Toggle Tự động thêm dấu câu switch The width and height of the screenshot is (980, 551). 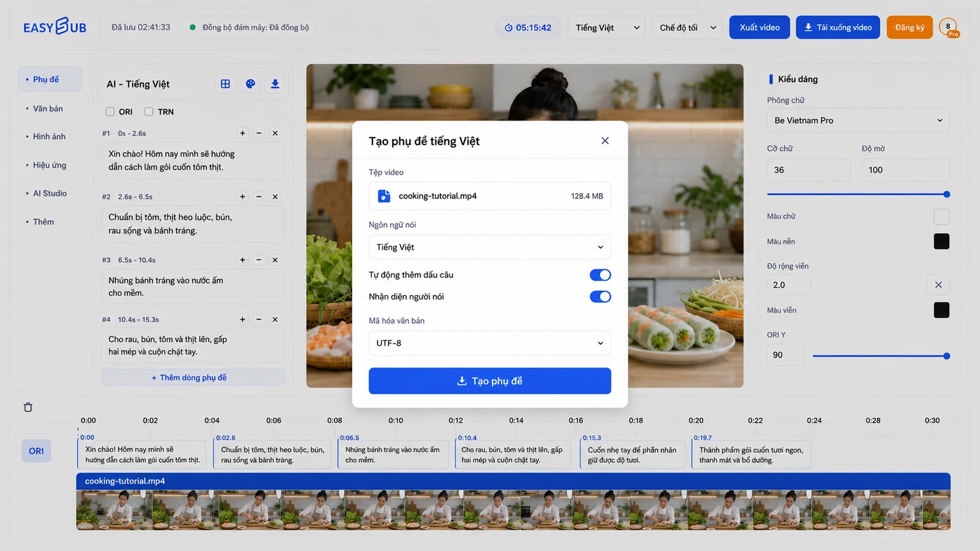(x=600, y=275)
